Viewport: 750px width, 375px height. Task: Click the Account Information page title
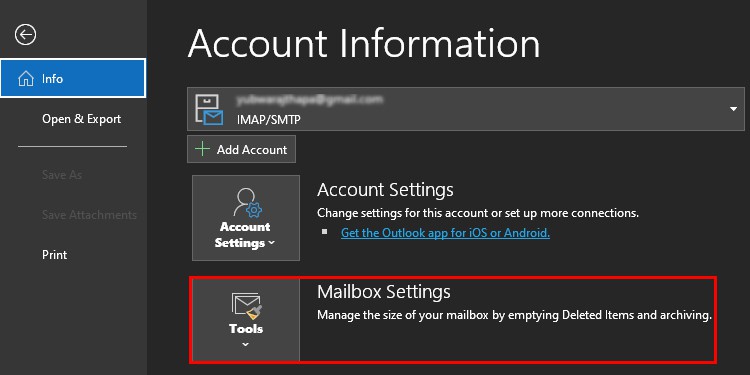tap(364, 44)
